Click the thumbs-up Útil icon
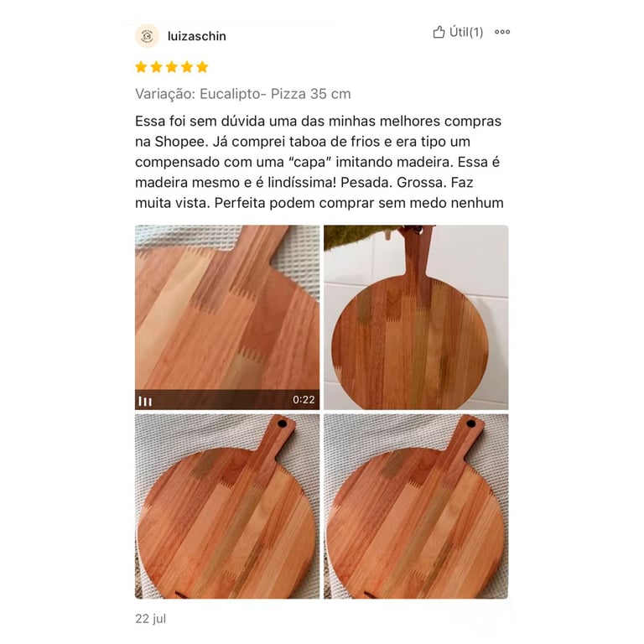The width and height of the screenshot is (644, 644). (439, 32)
